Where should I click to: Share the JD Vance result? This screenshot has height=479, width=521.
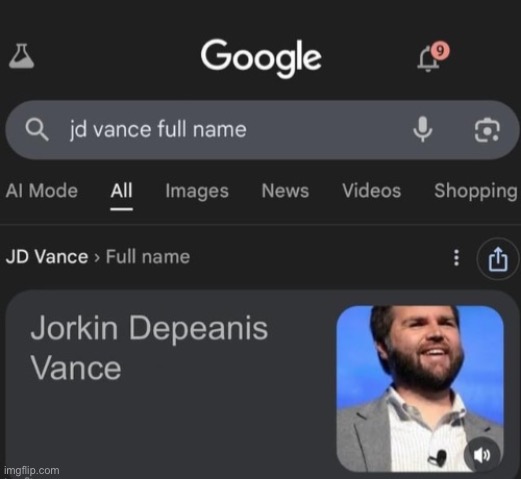pyautogui.click(x=498, y=259)
